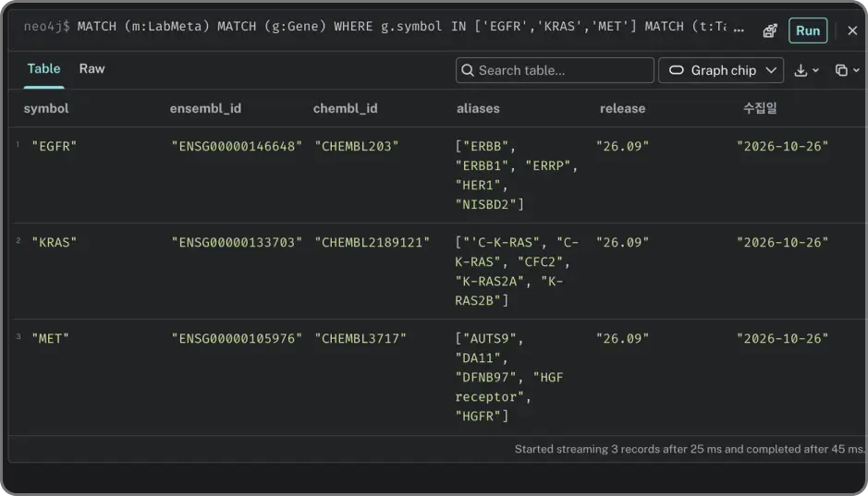Viewport: 868px width, 496px height.
Task: Click row number 1
Action: coord(18,144)
